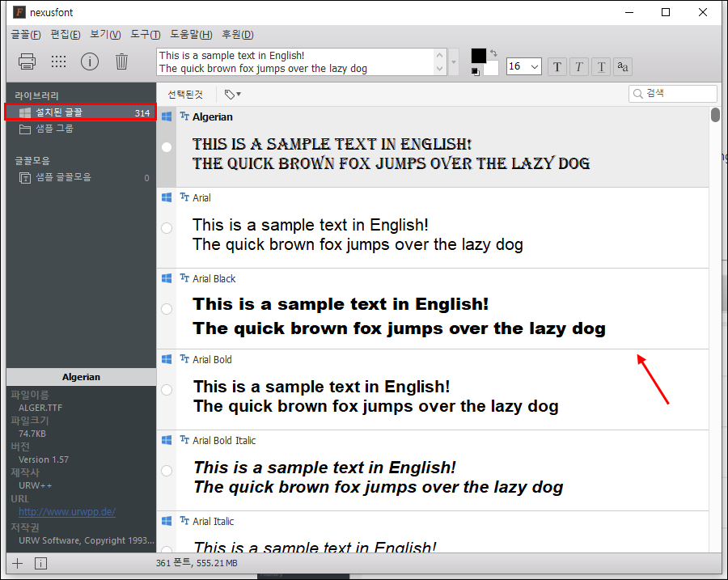Click the Windows icon beside Arial Bold
The image size is (728, 580).
(166, 359)
